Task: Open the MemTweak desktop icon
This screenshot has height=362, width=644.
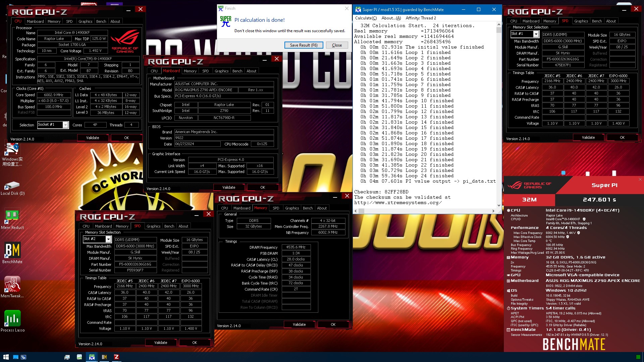Action: [12, 287]
